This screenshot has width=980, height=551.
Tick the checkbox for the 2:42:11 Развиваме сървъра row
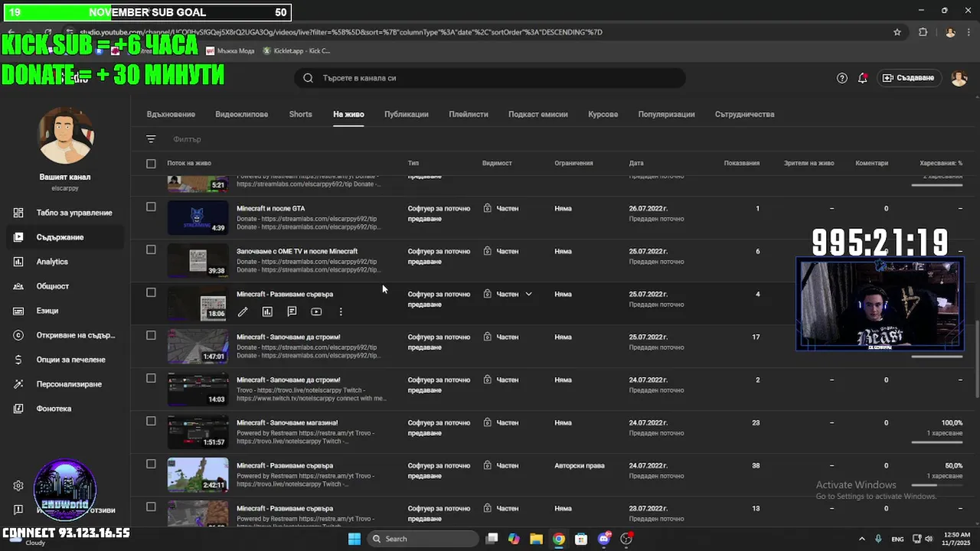point(151,464)
